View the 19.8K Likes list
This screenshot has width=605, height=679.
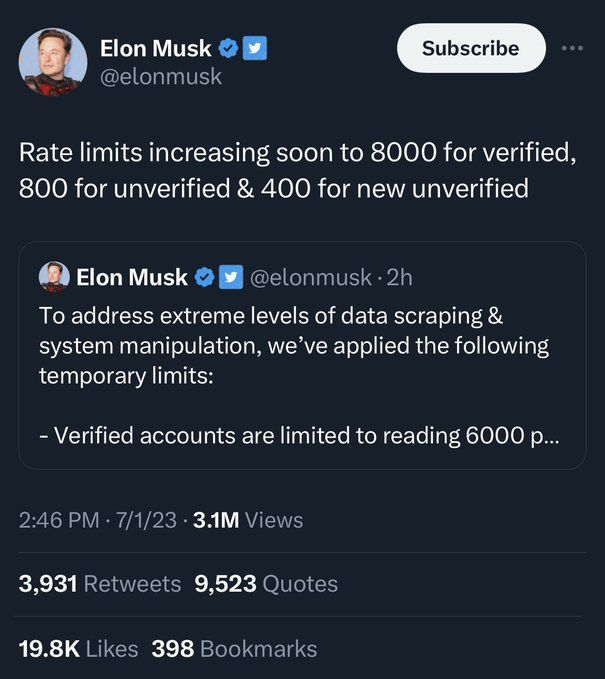pyautogui.click(x=78, y=648)
